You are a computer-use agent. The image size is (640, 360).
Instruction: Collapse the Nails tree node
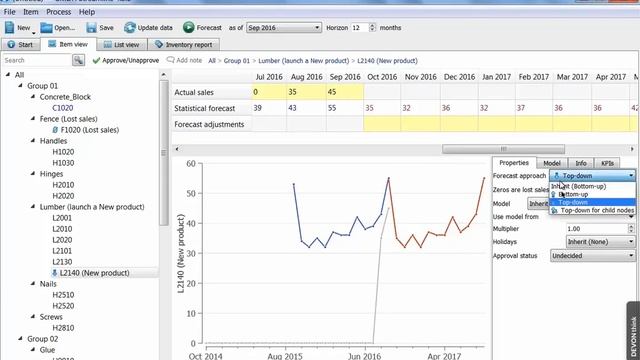33,283
